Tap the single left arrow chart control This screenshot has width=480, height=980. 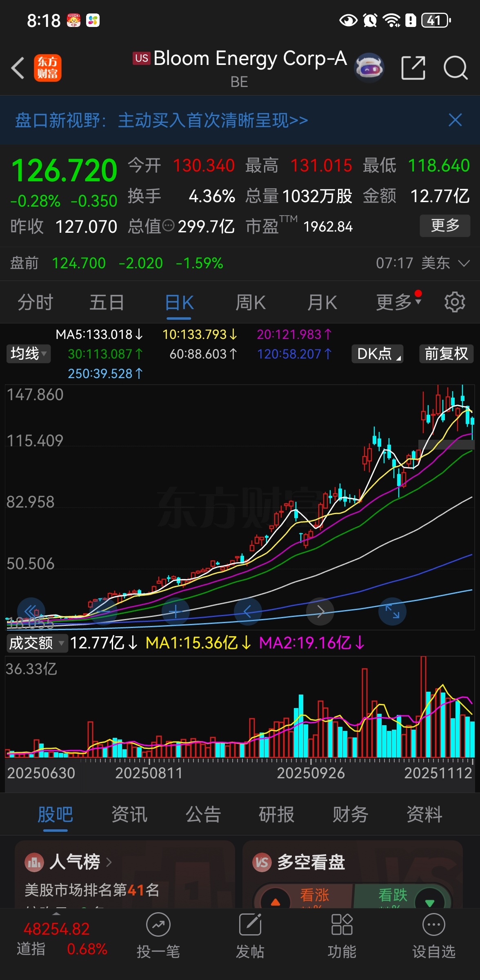tap(248, 611)
